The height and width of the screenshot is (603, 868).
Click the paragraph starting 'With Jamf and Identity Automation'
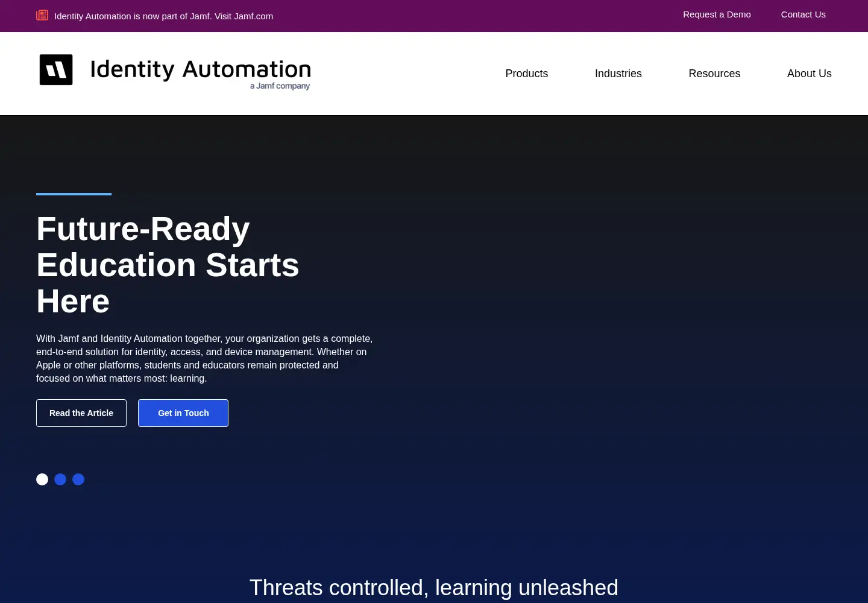point(204,358)
